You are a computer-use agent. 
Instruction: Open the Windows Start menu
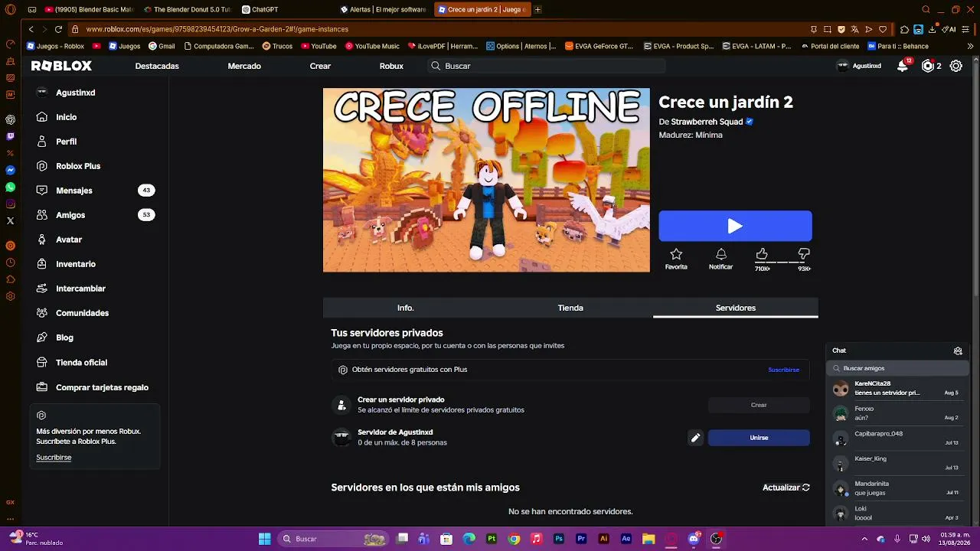[x=264, y=539]
